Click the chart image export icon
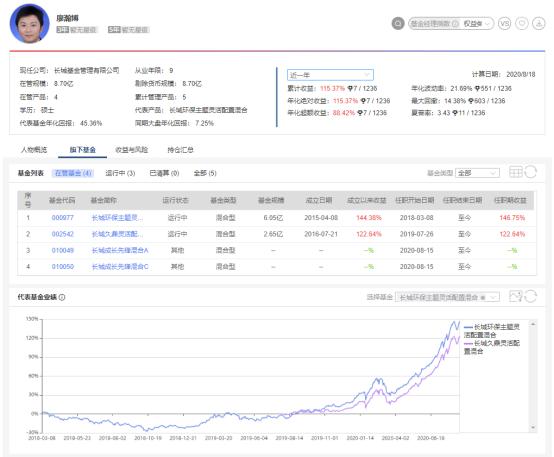The image size is (554, 457). [515, 296]
